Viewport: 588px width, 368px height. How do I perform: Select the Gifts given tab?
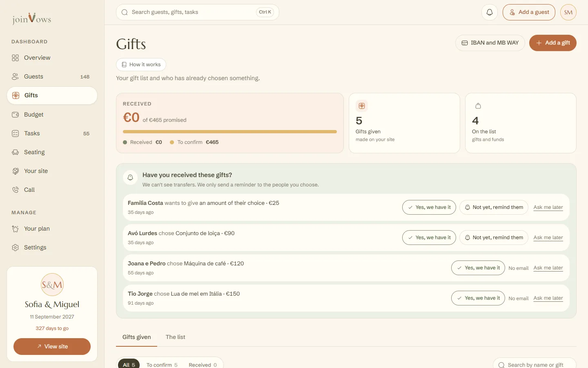point(136,337)
